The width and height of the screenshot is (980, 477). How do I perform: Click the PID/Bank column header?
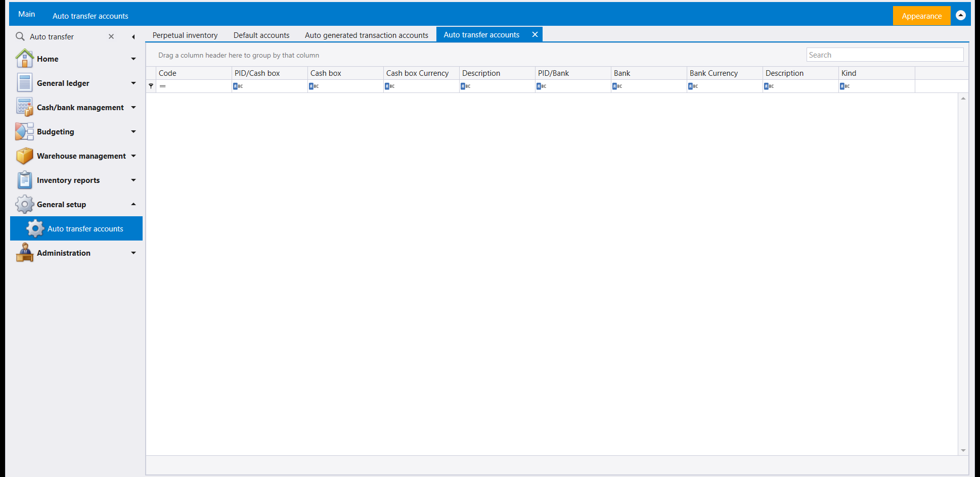[x=573, y=73]
